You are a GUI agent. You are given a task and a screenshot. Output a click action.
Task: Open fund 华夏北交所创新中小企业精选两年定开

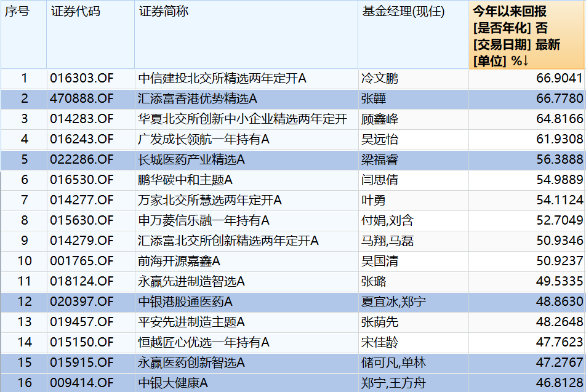[243, 119]
